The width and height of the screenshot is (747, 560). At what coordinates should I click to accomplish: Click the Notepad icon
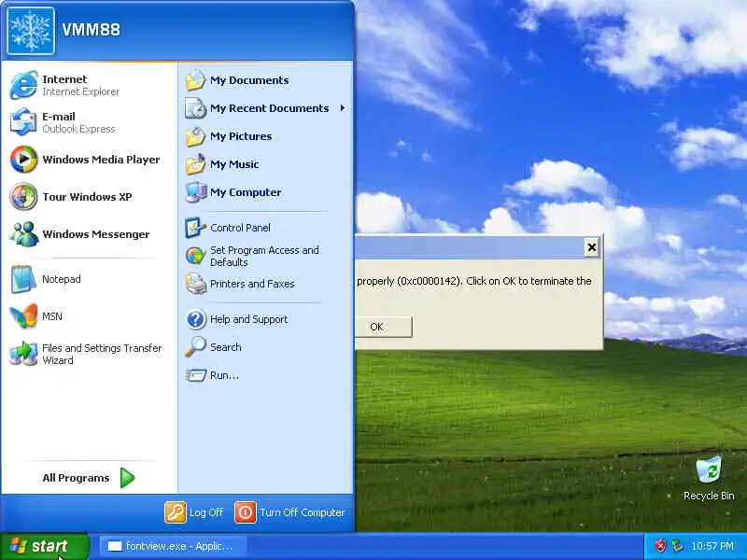click(x=24, y=279)
